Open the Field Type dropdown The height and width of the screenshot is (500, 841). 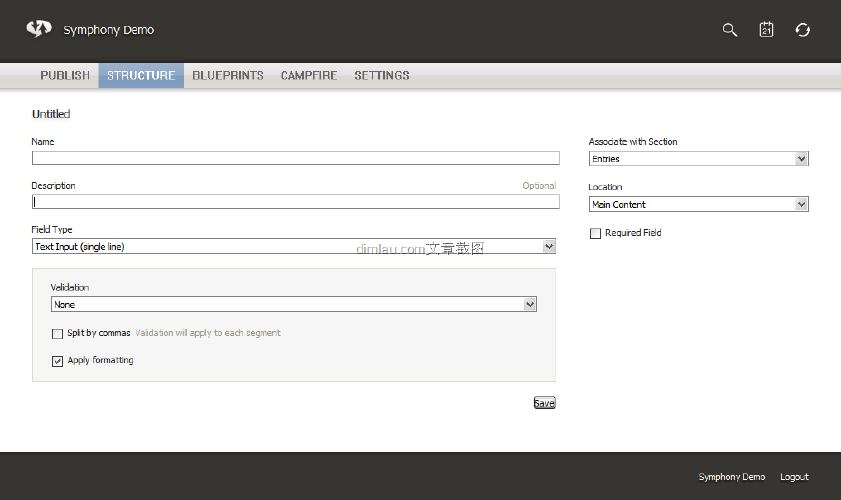click(294, 246)
